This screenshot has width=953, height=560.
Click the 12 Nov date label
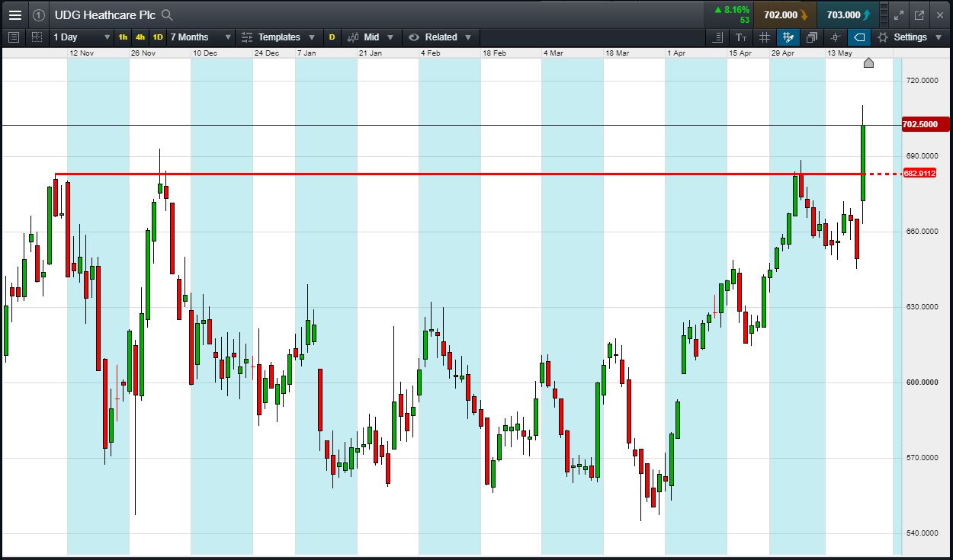click(82, 53)
